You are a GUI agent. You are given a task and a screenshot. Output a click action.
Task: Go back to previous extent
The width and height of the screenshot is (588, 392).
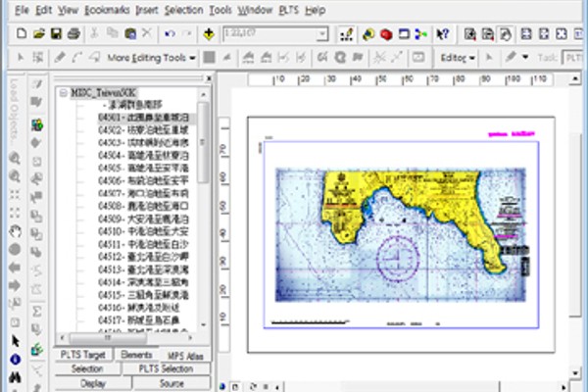pos(15,268)
